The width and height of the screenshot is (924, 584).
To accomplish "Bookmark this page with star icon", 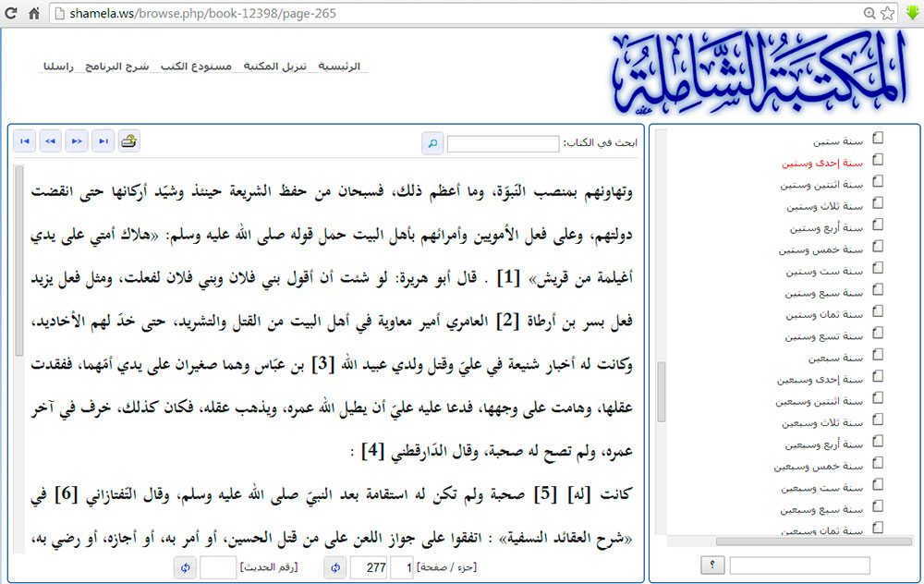I will pos(887,13).
